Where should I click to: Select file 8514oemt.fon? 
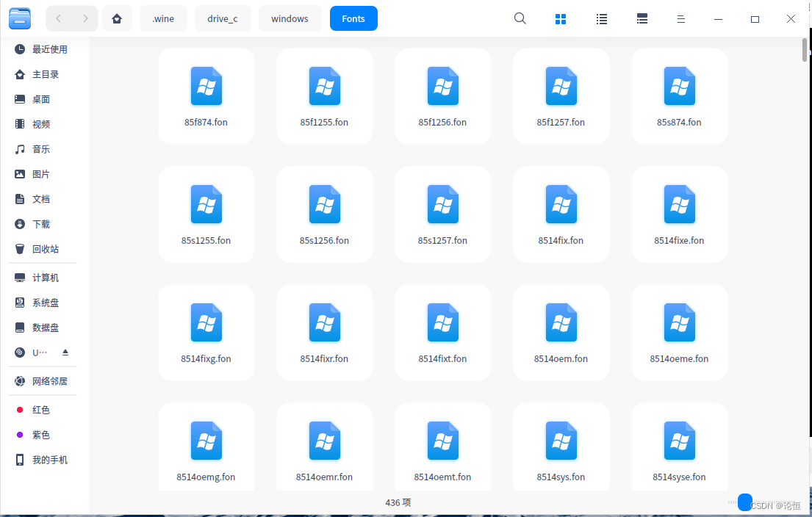443,447
